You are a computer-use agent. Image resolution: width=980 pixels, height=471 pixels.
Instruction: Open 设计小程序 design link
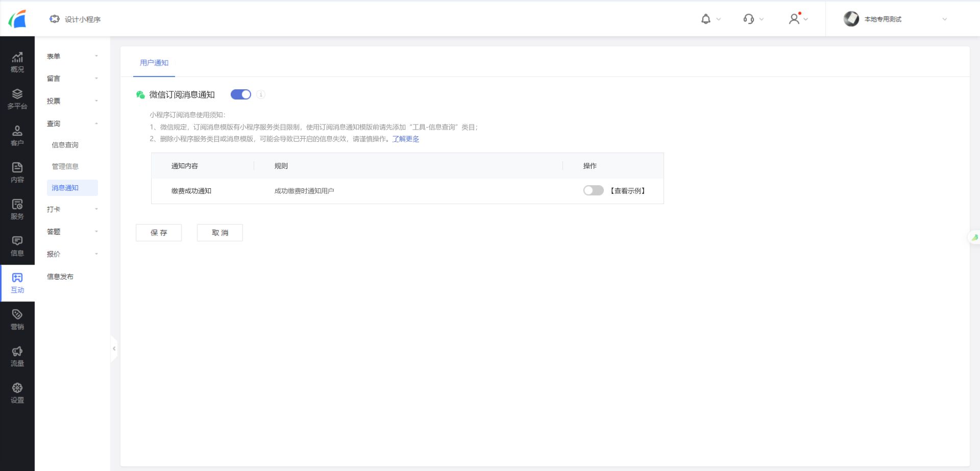(75, 19)
